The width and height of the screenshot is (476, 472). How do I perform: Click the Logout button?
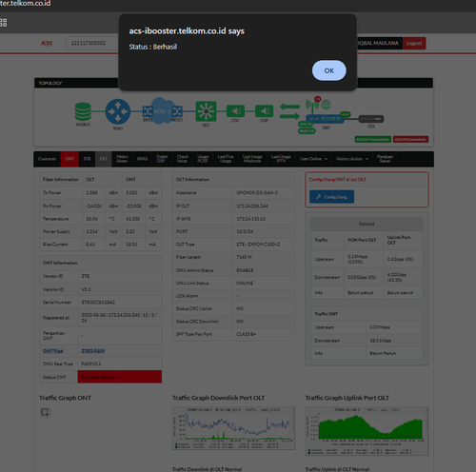coord(414,43)
